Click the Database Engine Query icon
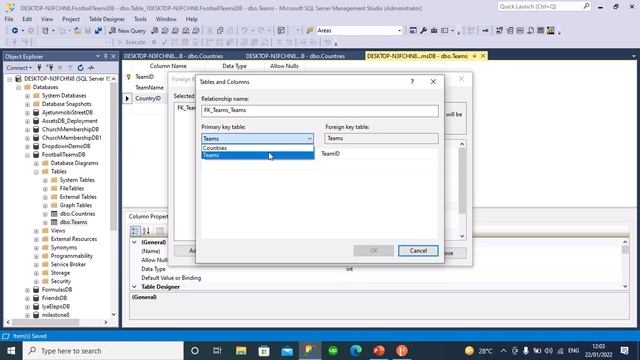Screen dimensions: 640x360 (155, 31)
